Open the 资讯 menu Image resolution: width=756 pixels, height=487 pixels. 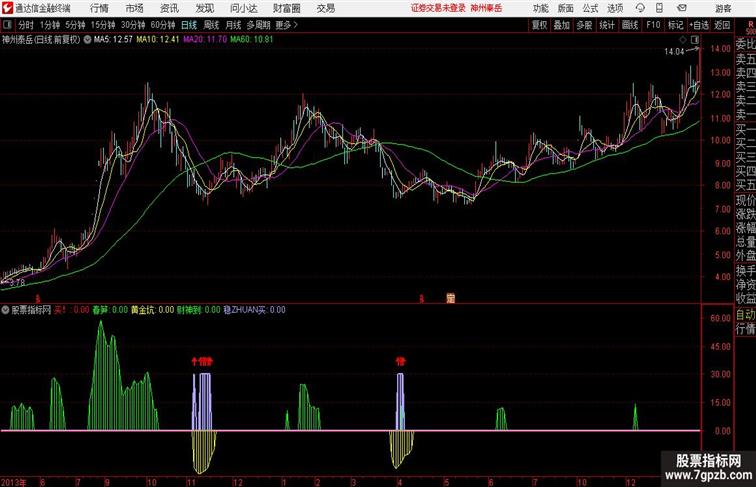tap(169, 8)
